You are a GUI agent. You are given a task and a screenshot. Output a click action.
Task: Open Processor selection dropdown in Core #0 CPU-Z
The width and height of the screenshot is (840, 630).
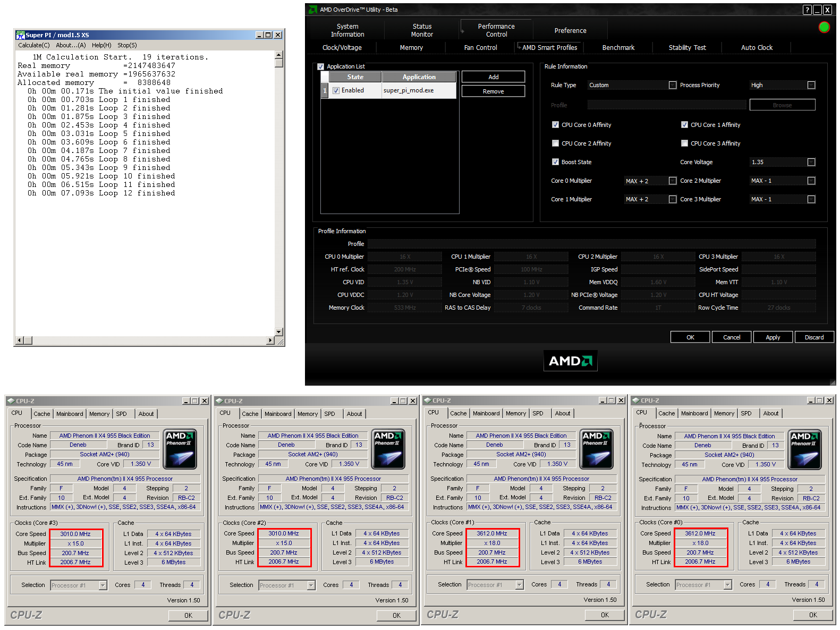point(727,585)
